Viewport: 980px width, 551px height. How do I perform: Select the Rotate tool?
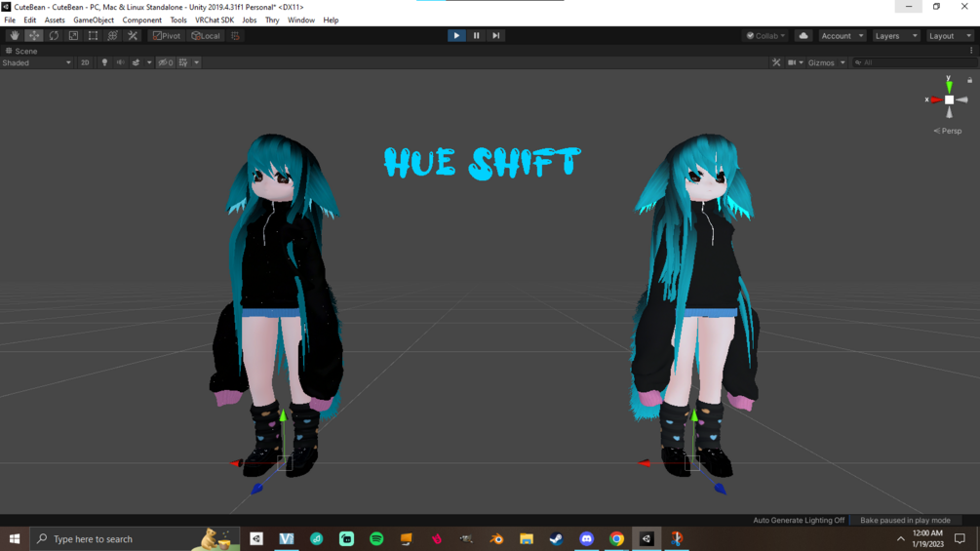click(54, 36)
